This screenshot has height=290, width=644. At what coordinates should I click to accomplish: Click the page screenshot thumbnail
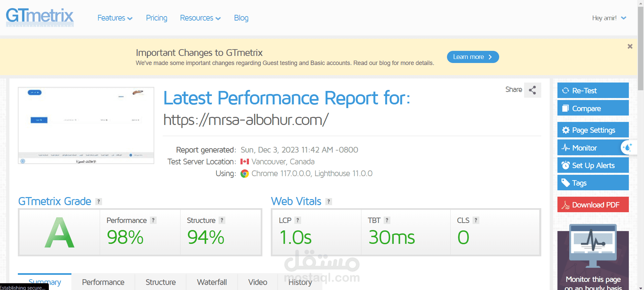point(86,126)
